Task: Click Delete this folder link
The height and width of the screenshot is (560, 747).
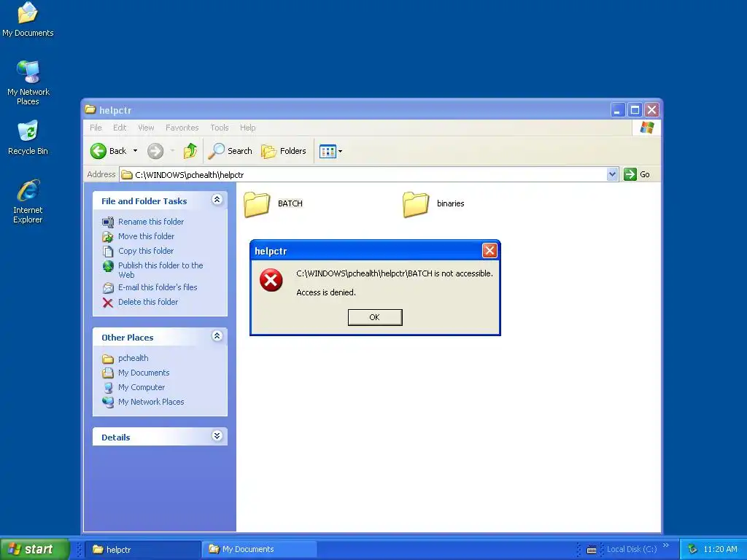Action: coord(148,302)
